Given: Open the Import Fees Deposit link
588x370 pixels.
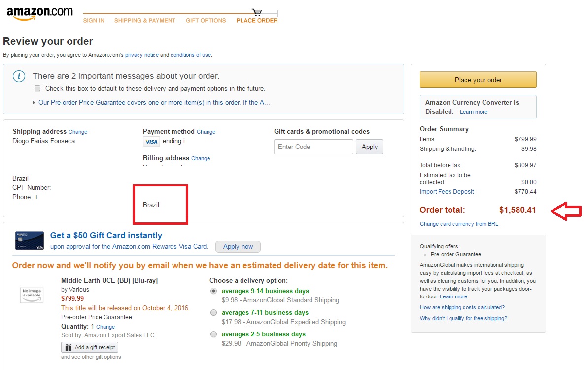Looking at the screenshot, I should [x=447, y=192].
